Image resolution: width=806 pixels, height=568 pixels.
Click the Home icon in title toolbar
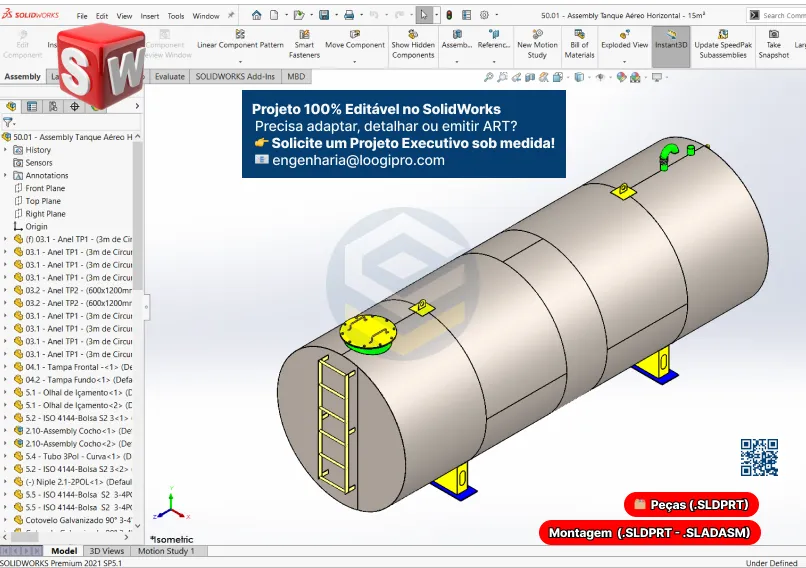coord(256,15)
